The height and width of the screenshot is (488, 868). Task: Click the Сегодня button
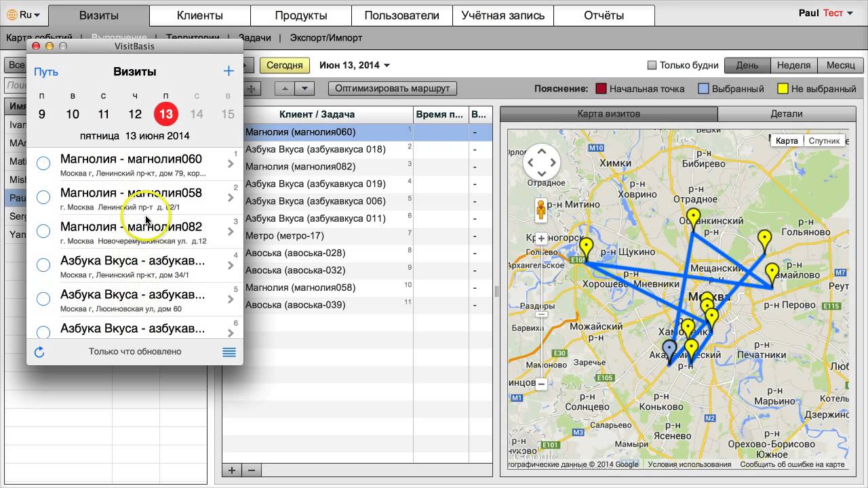click(x=285, y=66)
